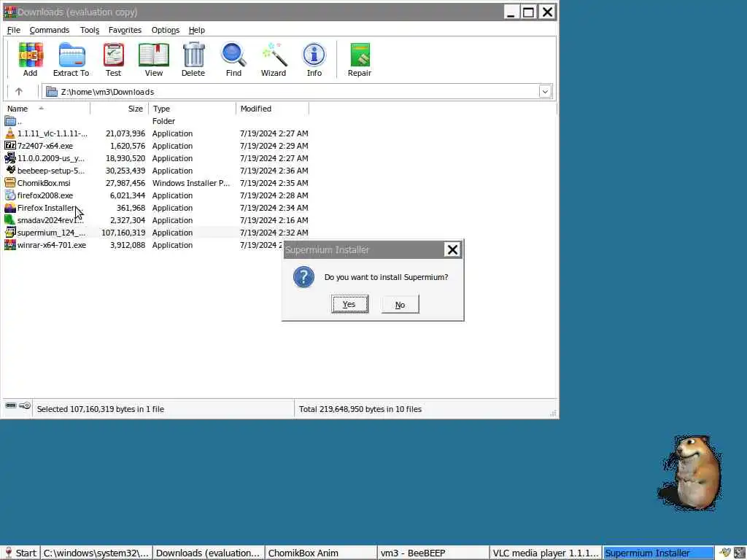Click the smadav2024 file icon
This screenshot has height=560, width=747.
[10, 220]
